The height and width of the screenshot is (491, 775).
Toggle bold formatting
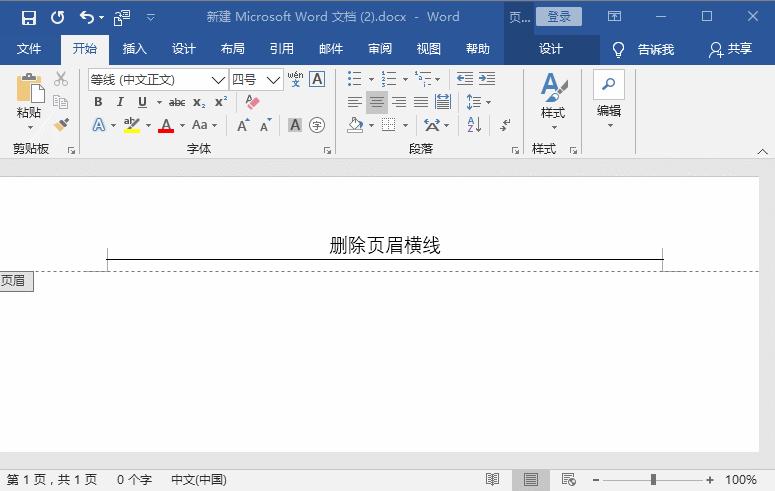(x=98, y=102)
